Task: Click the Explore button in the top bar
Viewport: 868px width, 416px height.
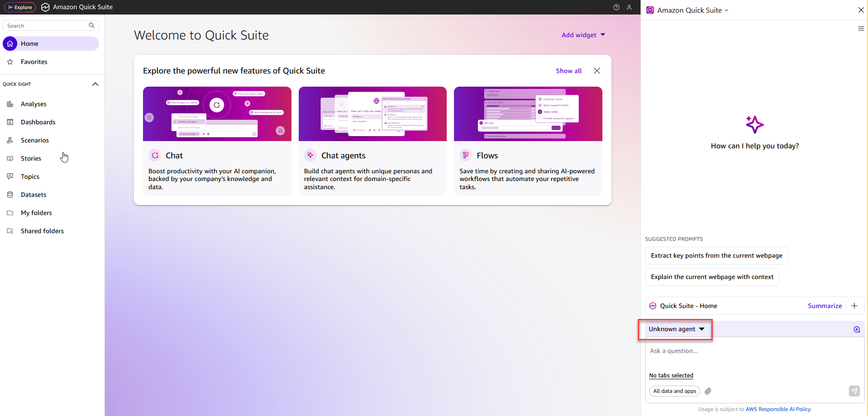Action: click(x=20, y=7)
